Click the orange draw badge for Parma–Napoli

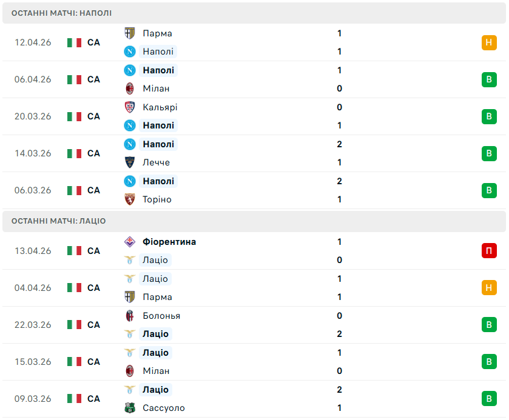coord(489,42)
